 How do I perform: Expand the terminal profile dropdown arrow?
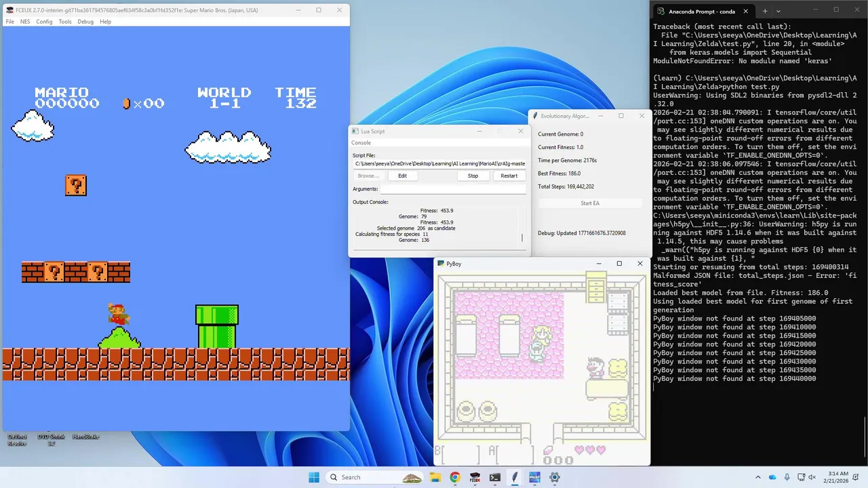coord(778,11)
